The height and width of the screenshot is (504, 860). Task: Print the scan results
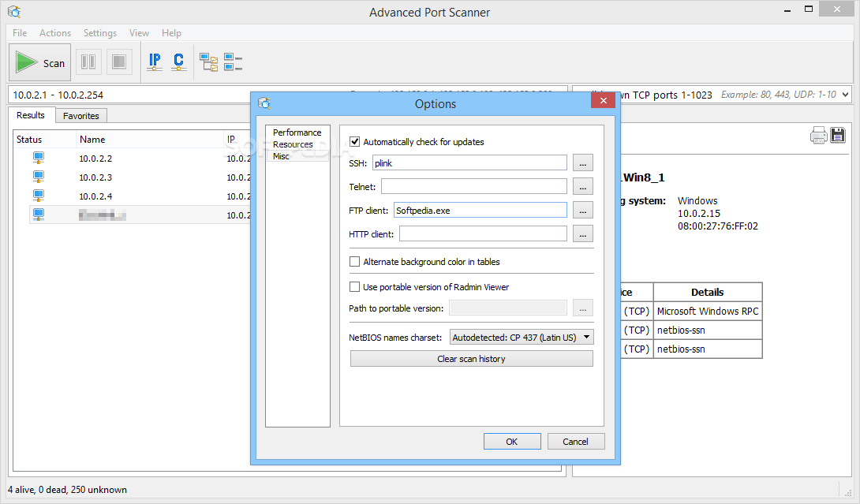click(x=818, y=135)
